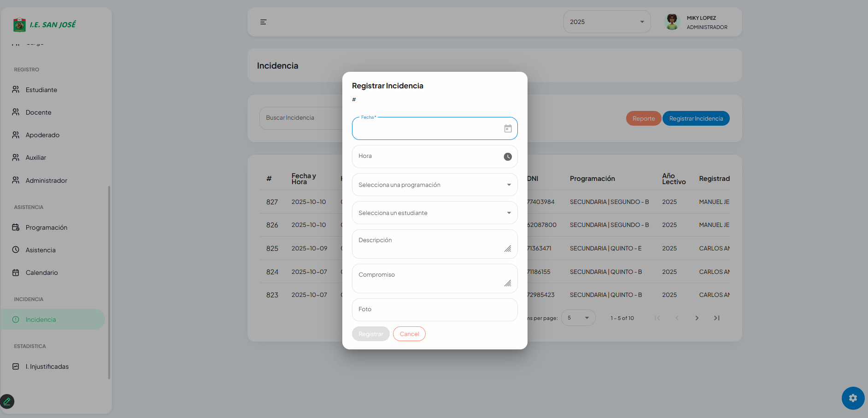This screenshot has height=418, width=868.
Task: Click the sidebar vertical scrollbar
Action: point(109,282)
